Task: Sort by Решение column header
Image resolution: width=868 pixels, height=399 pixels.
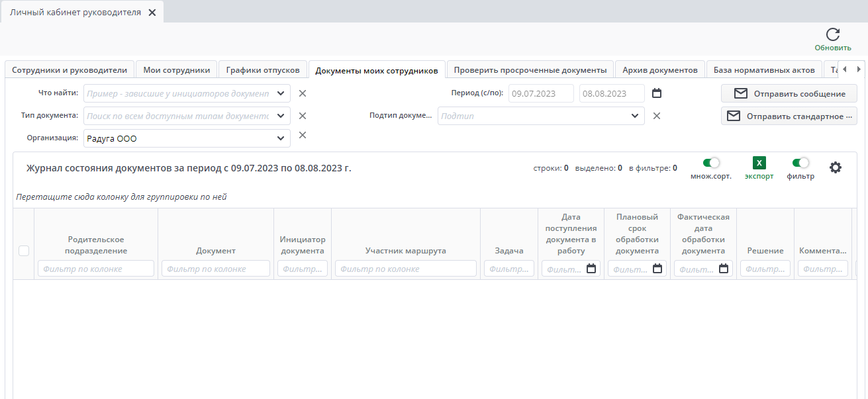Action: [x=765, y=251]
